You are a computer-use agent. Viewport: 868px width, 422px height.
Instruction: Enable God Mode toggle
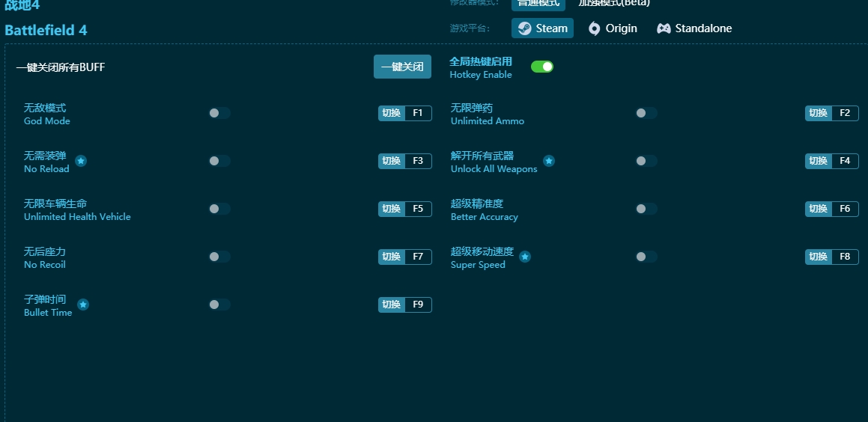point(219,114)
